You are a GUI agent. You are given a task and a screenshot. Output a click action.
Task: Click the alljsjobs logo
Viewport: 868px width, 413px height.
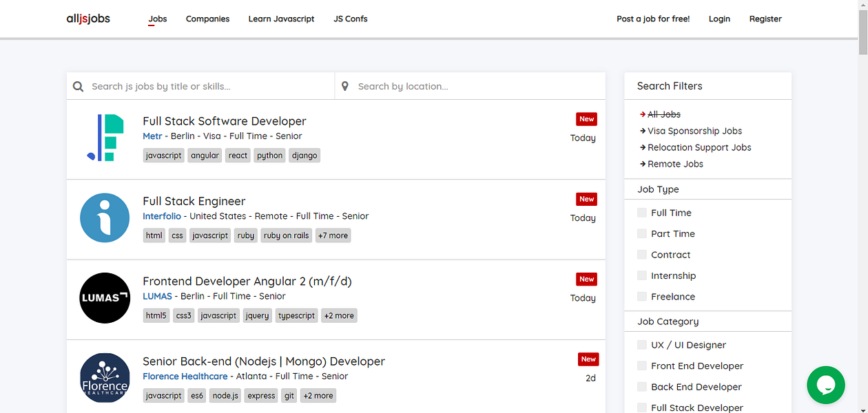88,19
